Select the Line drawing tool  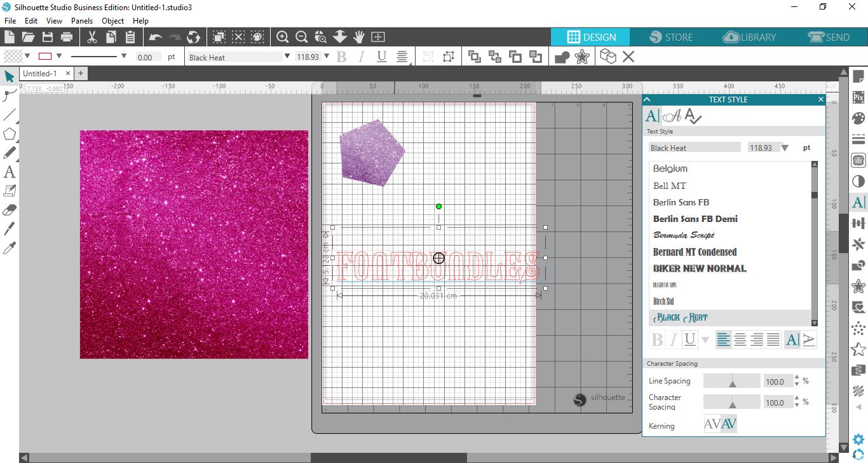(10, 115)
